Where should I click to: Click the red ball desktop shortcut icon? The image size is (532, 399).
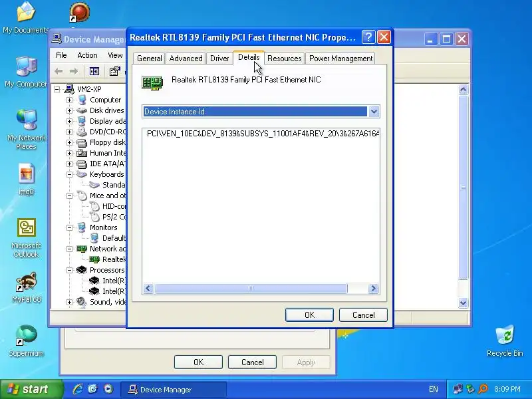tap(79, 12)
